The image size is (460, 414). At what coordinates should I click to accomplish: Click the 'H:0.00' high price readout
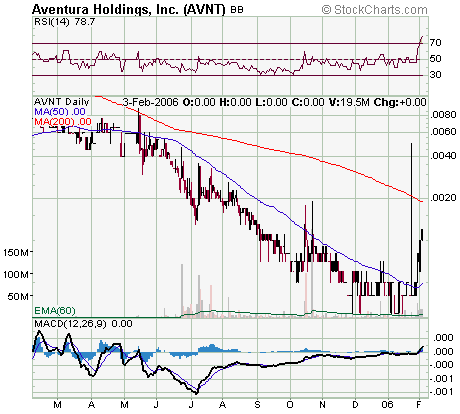(x=235, y=102)
